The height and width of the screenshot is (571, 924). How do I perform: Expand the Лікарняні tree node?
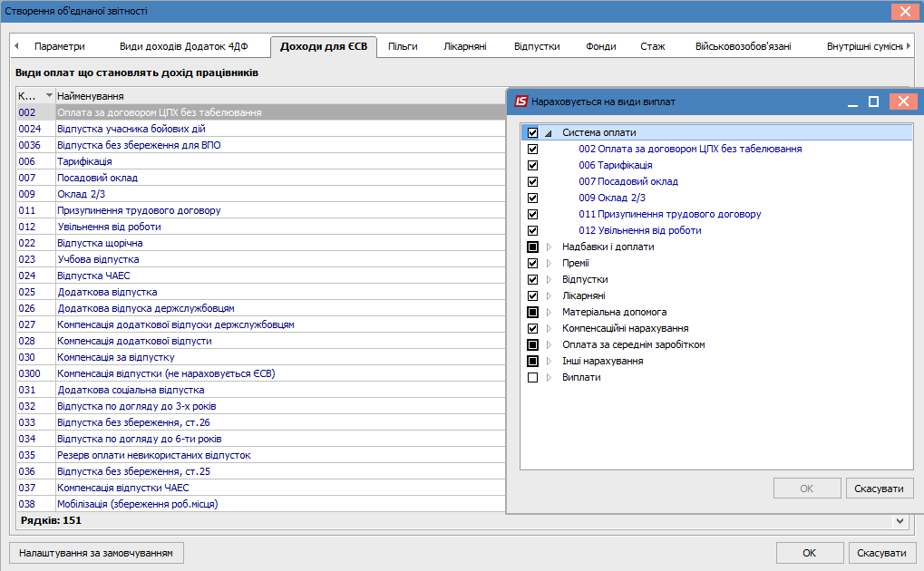pyautogui.click(x=549, y=295)
